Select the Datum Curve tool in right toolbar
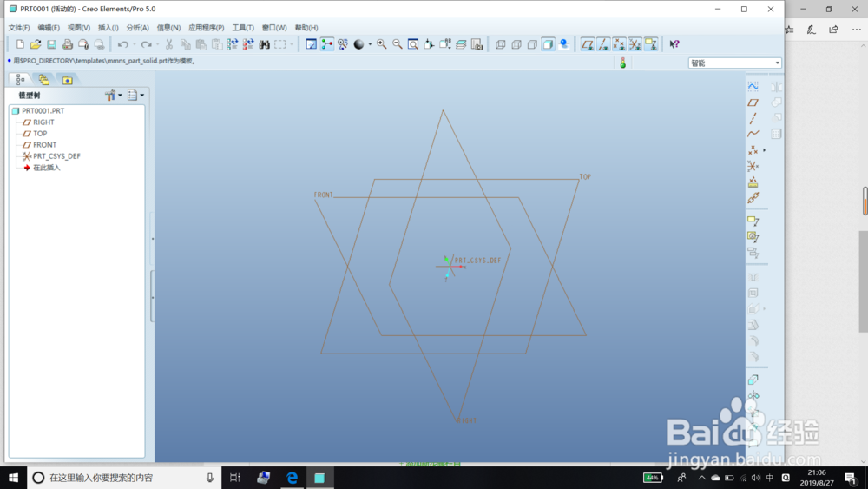Image resolution: width=868 pixels, height=489 pixels. pos(753,134)
